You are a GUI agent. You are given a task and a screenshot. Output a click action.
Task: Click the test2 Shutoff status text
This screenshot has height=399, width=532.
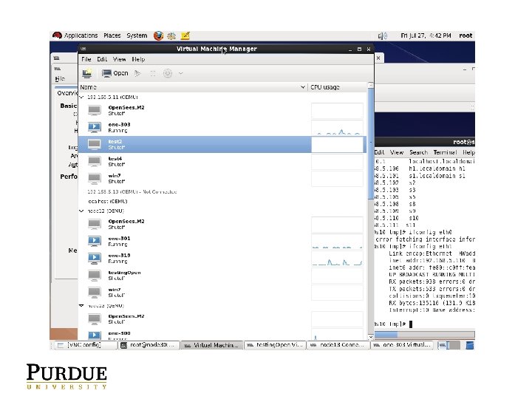(x=117, y=148)
